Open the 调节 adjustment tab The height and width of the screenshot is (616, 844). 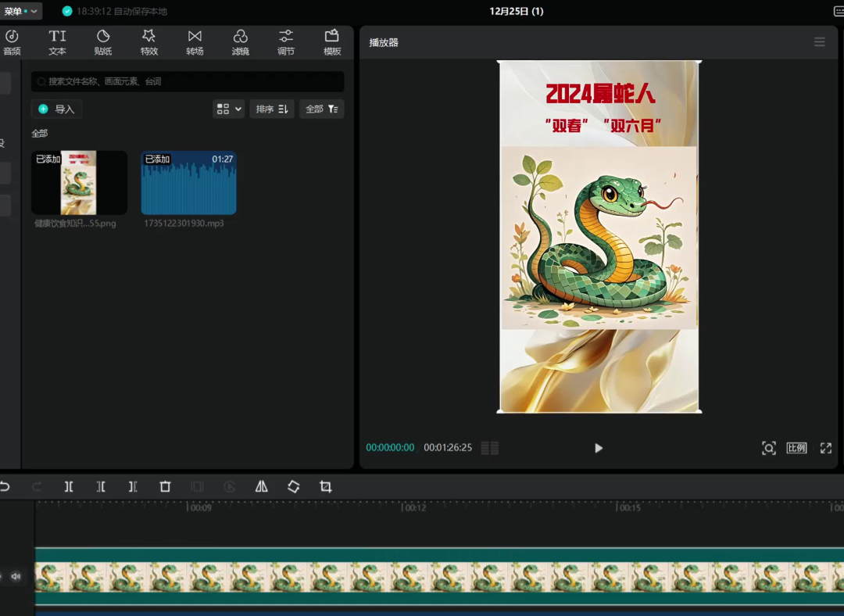click(x=286, y=42)
